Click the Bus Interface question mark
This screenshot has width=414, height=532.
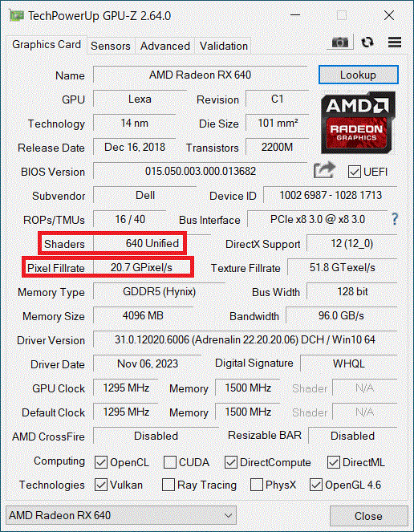click(x=394, y=219)
